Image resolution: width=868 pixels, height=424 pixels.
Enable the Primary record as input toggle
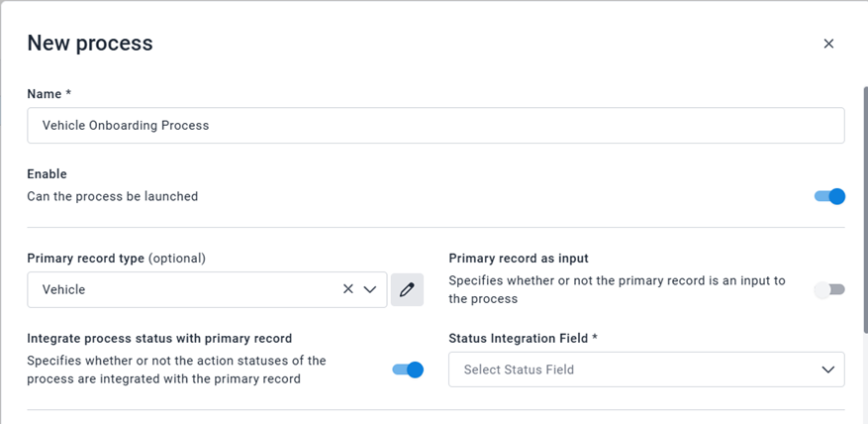point(829,289)
